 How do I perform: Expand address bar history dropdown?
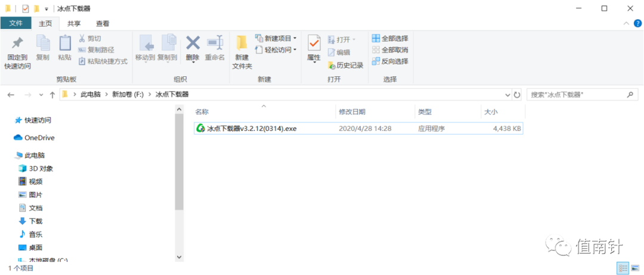coord(508,95)
